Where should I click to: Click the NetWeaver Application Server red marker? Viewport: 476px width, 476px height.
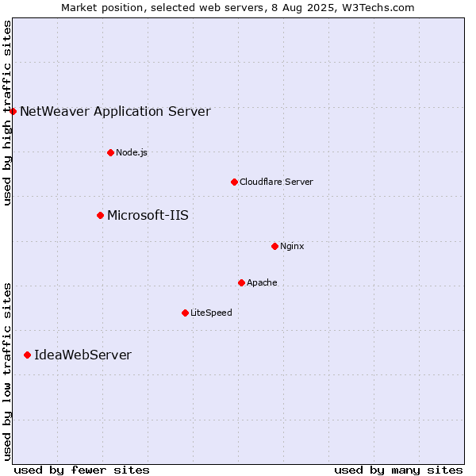pyautogui.click(x=13, y=111)
